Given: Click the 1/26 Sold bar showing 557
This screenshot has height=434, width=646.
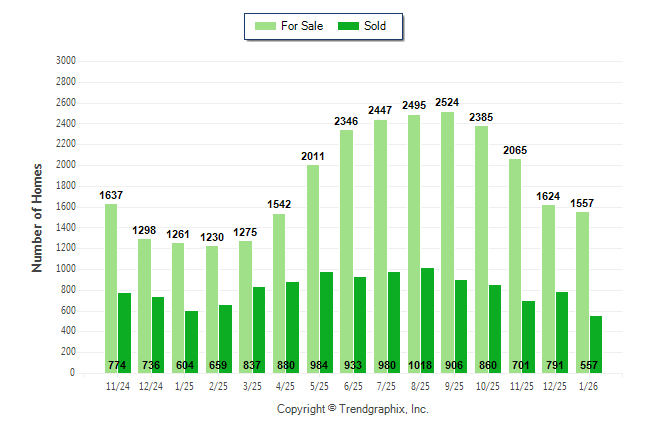Looking at the screenshot, I should pos(595,344).
